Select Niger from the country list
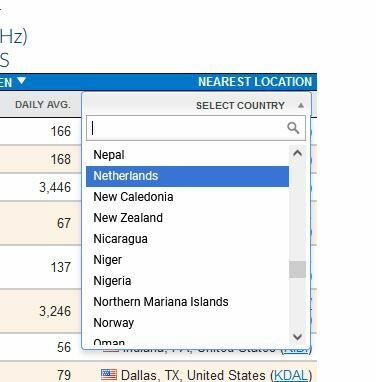The height and width of the screenshot is (382, 376). tap(187, 260)
